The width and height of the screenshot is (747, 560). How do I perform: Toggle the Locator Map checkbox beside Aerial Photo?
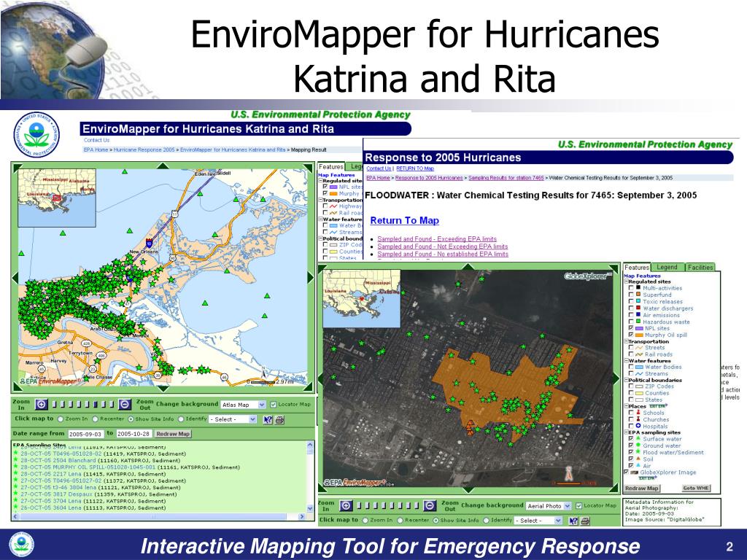578,506
